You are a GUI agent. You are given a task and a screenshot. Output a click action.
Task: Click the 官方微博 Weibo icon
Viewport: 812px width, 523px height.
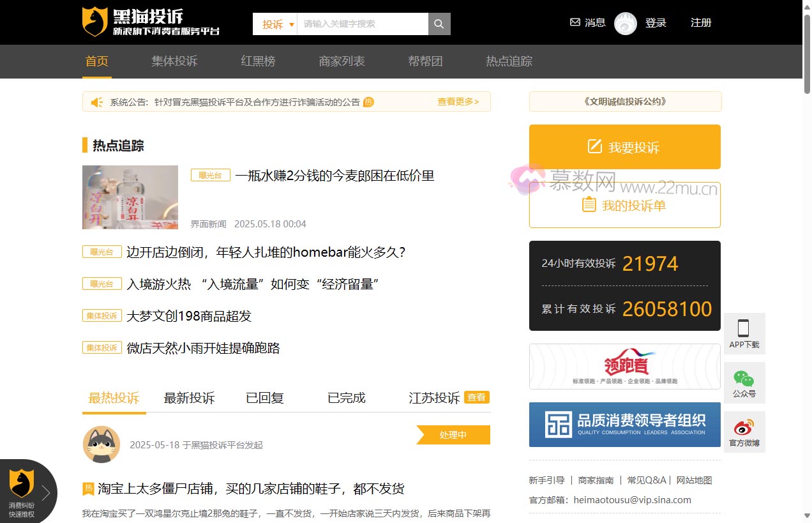pyautogui.click(x=744, y=427)
